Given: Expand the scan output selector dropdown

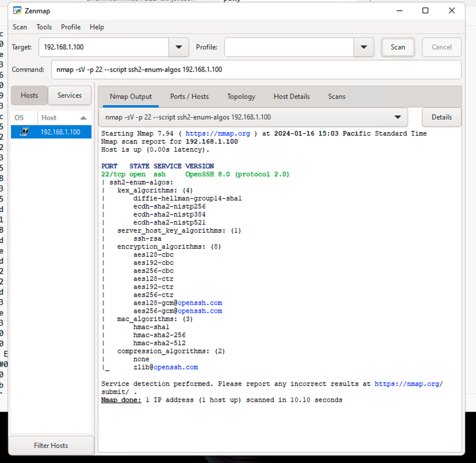Looking at the screenshot, I should 397,117.
